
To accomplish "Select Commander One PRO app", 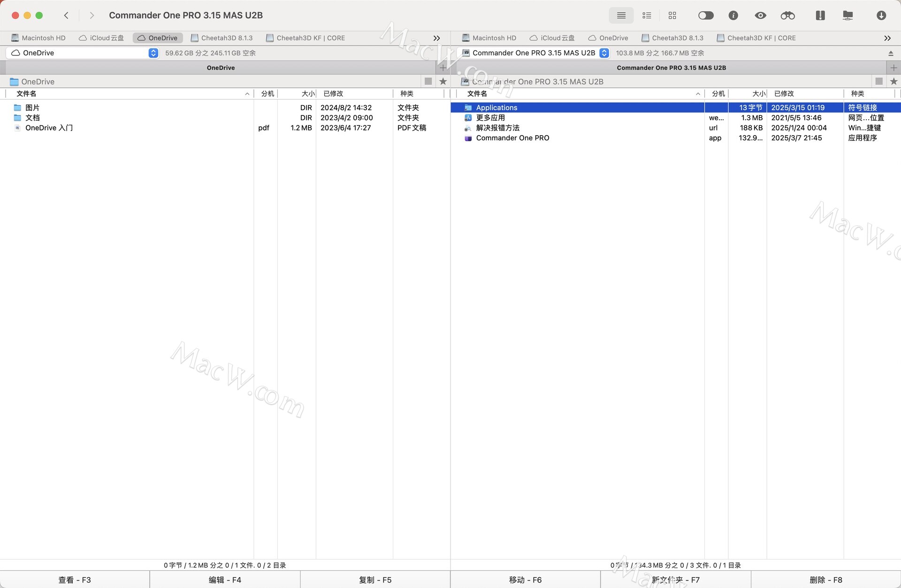I will [676, 138].
